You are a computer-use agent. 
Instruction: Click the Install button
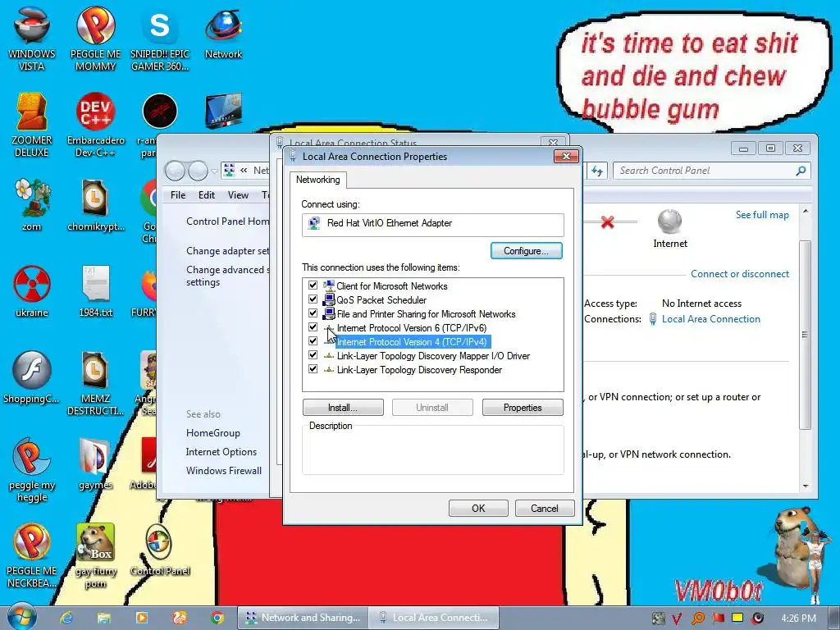pos(343,408)
